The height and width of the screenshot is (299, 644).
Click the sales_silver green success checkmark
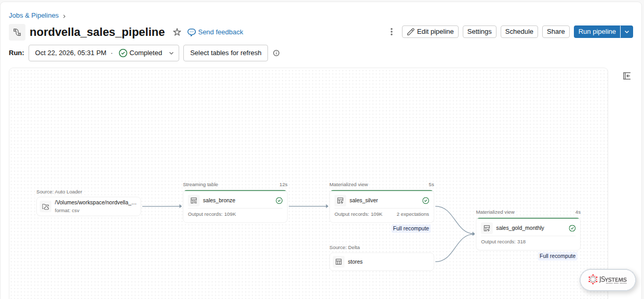426,201
